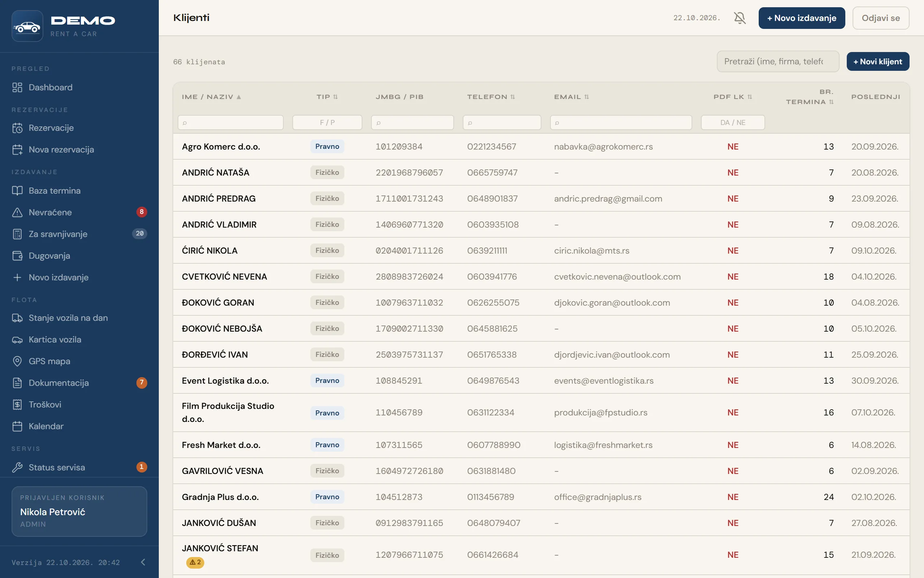The image size is (924, 578).
Task: Open Baza termina book icon item
Action: pyautogui.click(x=79, y=191)
